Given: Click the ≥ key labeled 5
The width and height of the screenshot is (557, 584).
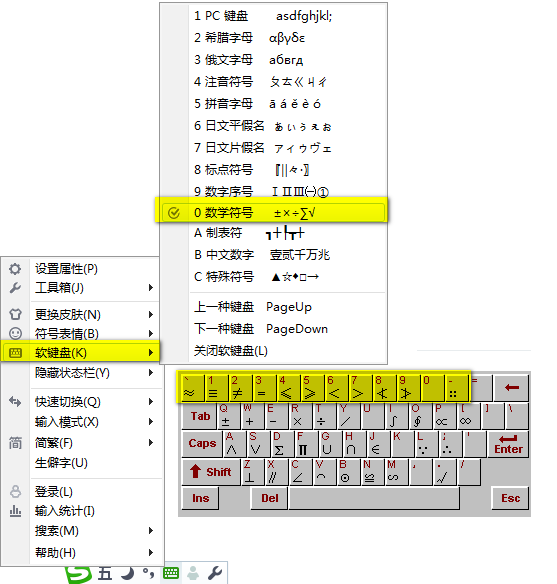Looking at the screenshot, I should [x=312, y=388].
